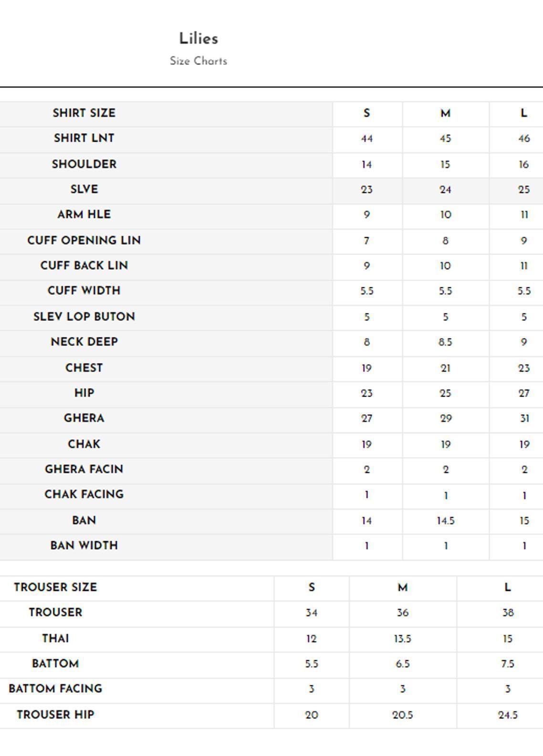Click the BAN medium value 14.5
This screenshot has height=756, width=543.
click(445, 521)
